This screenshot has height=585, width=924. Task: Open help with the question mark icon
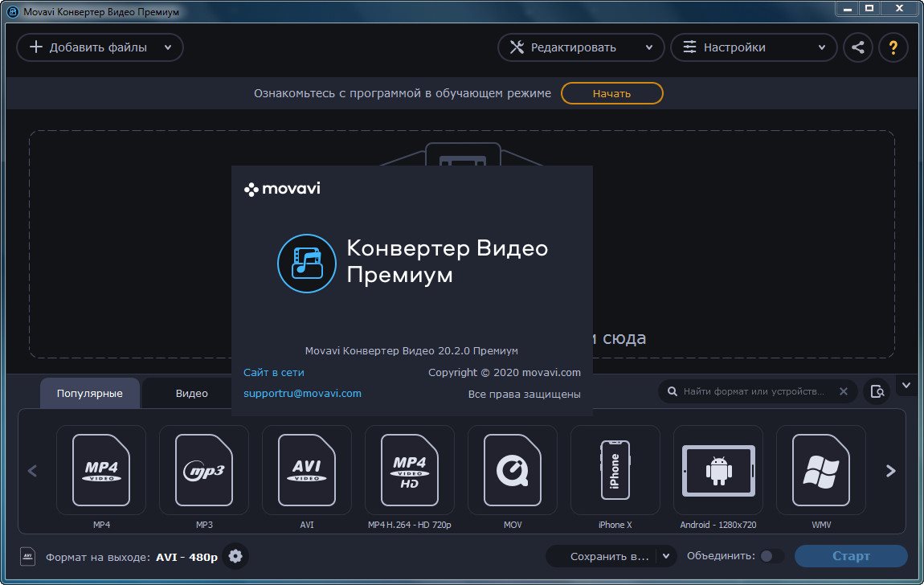[893, 47]
